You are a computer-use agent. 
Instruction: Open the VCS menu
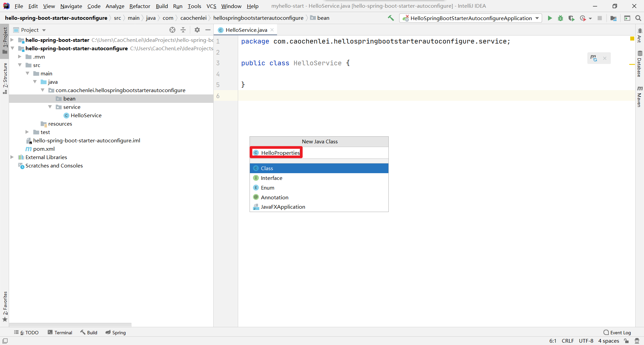pos(211,6)
